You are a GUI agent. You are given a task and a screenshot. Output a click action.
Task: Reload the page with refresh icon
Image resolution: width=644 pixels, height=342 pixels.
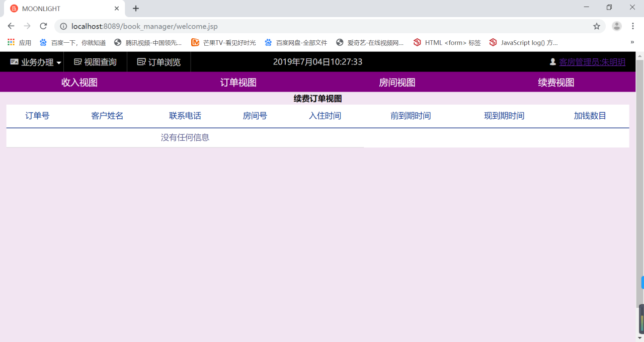pyautogui.click(x=43, y=26)
